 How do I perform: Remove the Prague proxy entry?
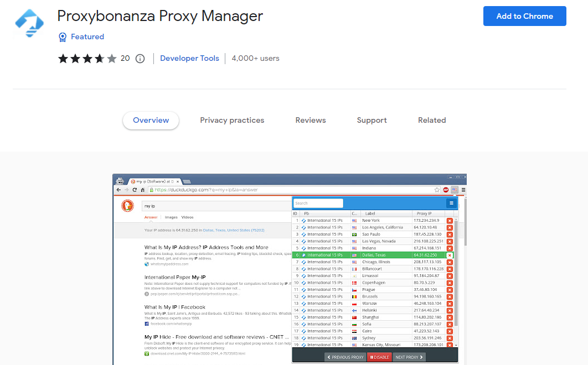pos(450,290)
